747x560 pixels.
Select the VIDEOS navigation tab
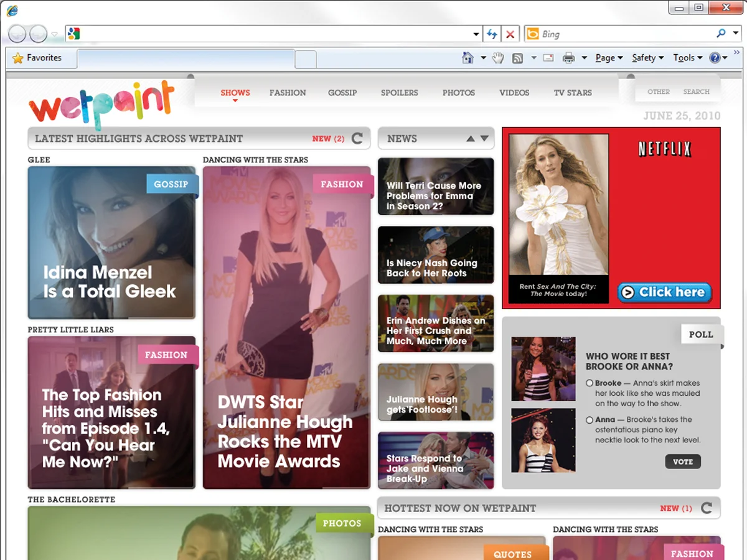pos(514,93)
